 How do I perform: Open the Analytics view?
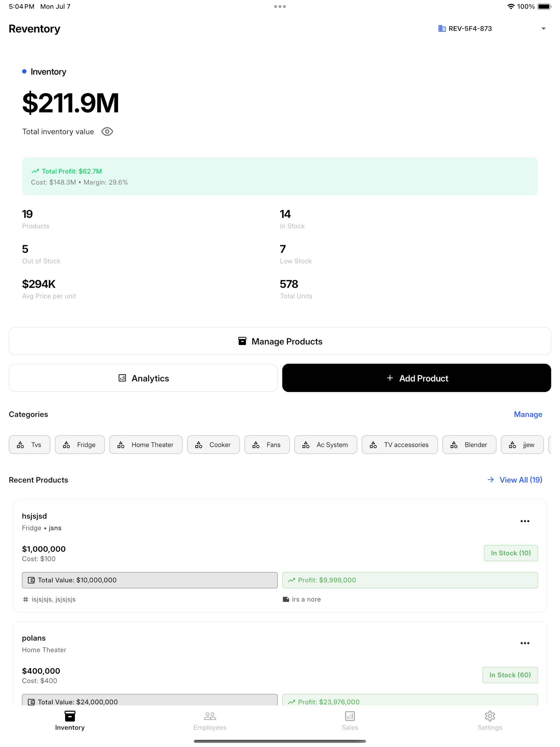pos(143,378)
